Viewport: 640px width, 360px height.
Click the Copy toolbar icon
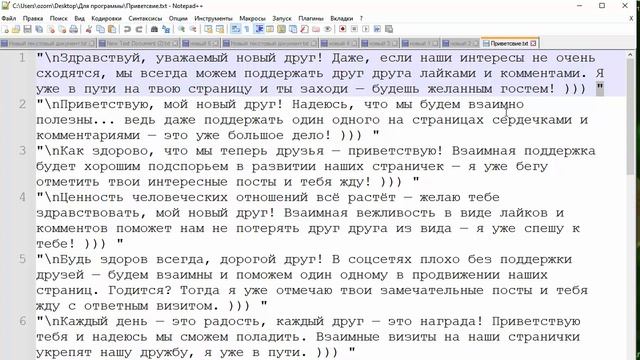(100, 29)
